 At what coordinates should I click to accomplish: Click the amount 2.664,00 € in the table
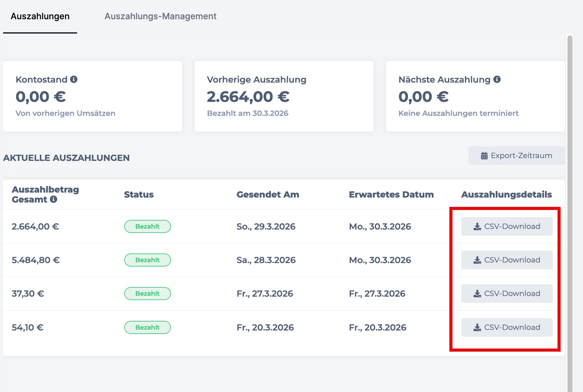click(x=35, y=226)
